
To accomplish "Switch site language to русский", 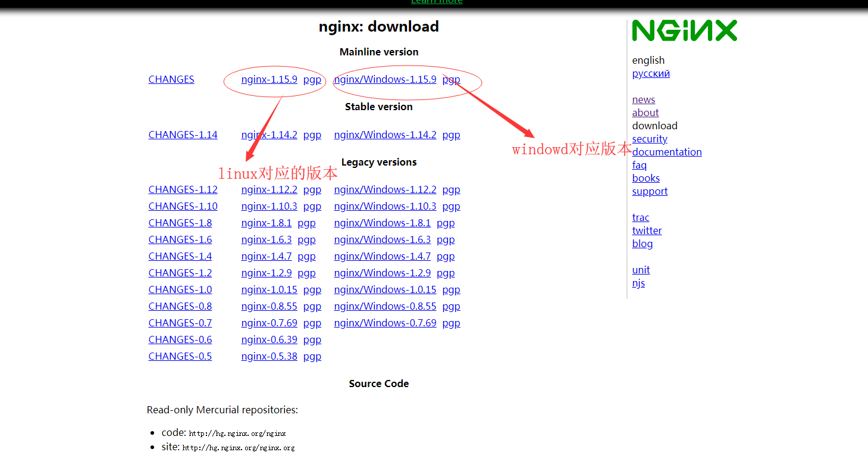I will 651,73.
